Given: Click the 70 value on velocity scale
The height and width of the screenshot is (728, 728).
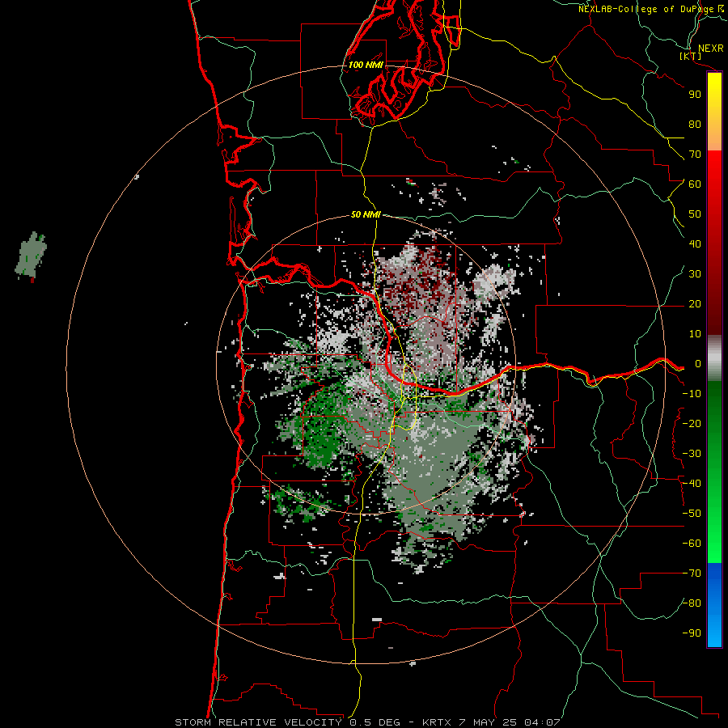Looking at the screenshot, I should (x=695, y=154).
